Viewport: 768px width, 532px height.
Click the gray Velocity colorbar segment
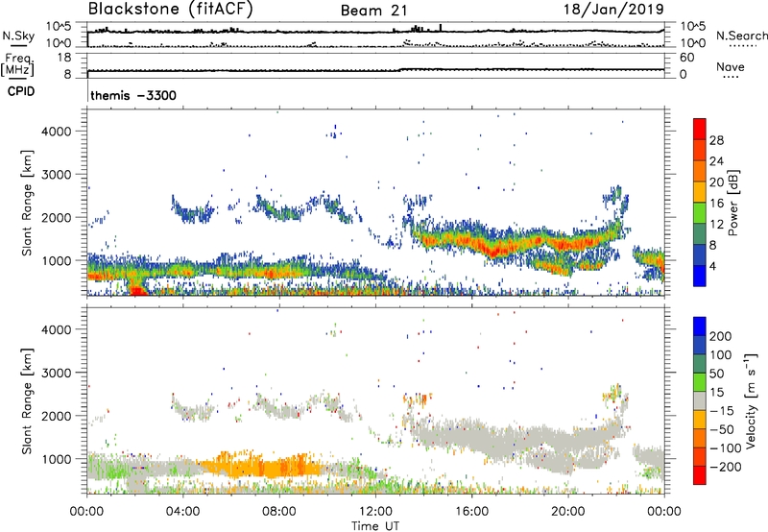(700, 400)
